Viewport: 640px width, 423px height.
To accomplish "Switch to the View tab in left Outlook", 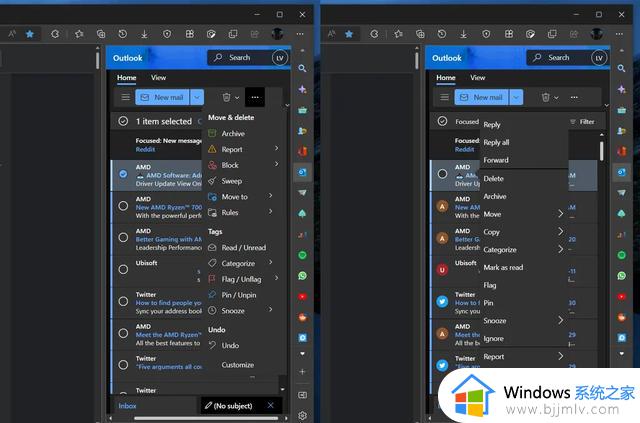I will [x=158, y=77].
